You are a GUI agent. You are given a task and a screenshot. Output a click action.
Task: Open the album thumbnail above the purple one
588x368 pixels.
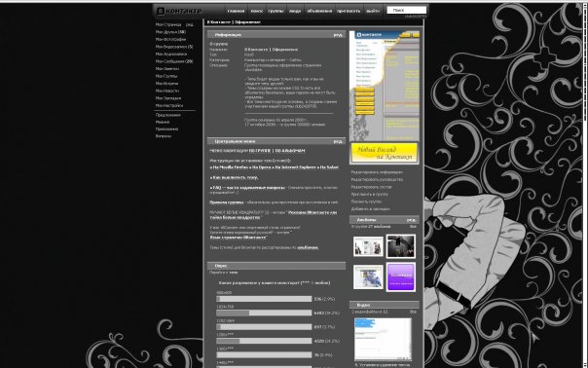coord(401,246)
